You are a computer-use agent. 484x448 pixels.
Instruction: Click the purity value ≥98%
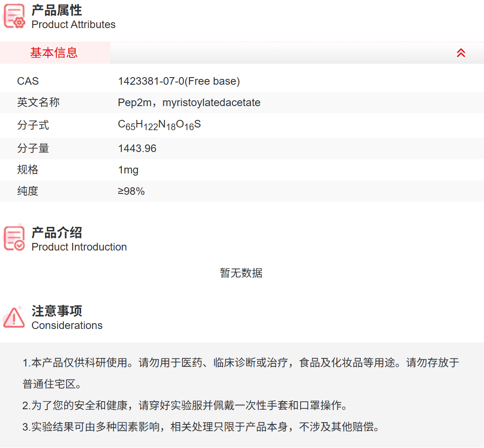(131, 191)
